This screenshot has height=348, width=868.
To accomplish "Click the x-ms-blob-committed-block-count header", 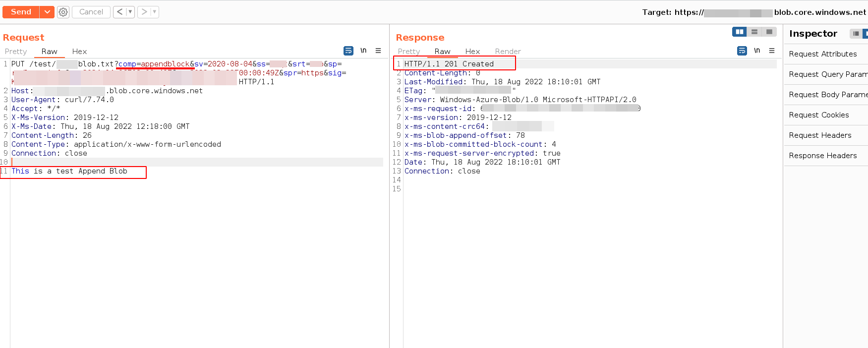I will [480, 144].
